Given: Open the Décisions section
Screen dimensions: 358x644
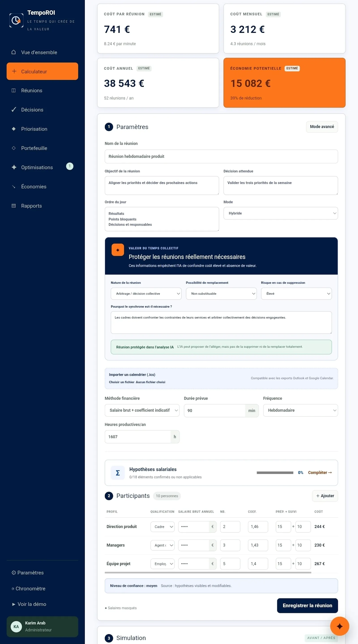Looking at the screenshot, I should coord(42,110).
